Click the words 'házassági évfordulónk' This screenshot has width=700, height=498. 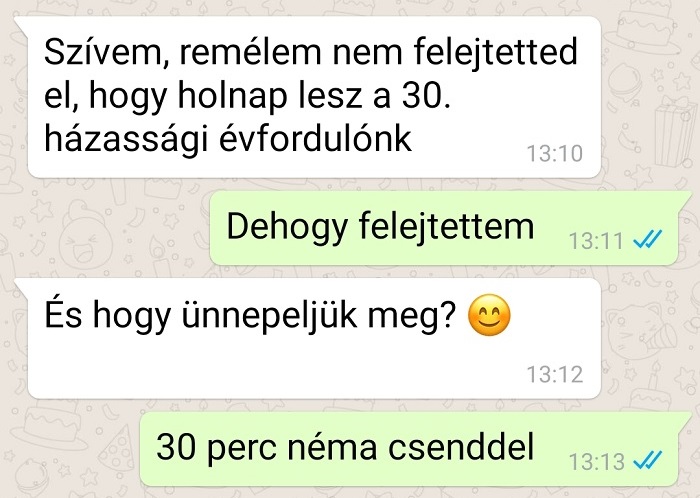click(x=228, y=139)
